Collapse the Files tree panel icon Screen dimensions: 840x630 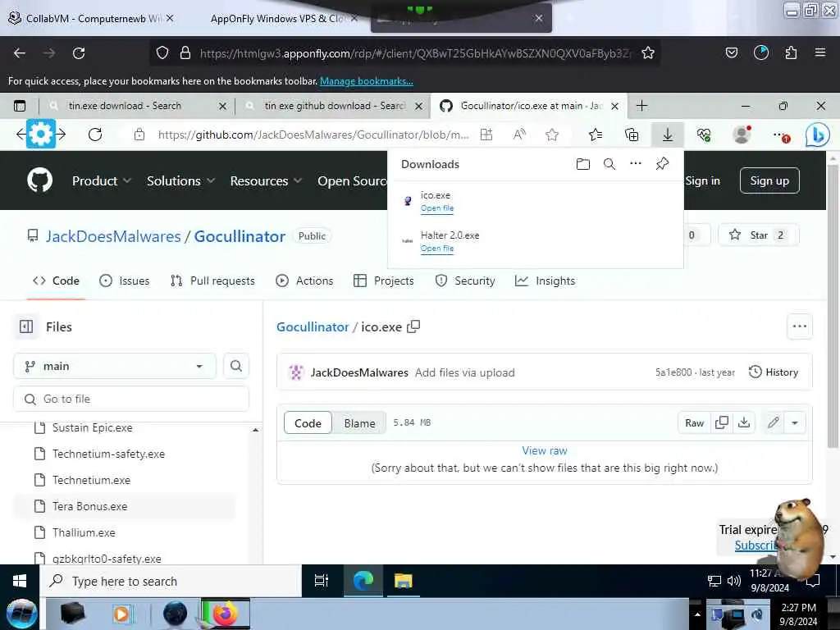tap(26, 326)
